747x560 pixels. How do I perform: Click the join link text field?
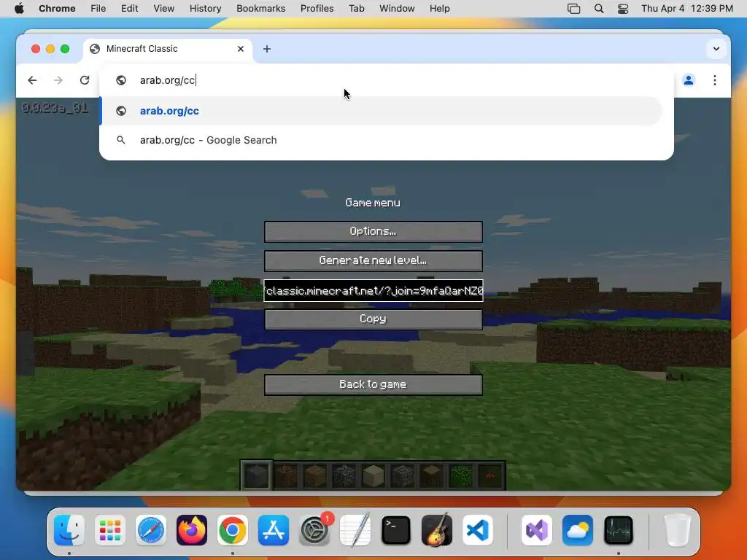[x=373, y=290]
